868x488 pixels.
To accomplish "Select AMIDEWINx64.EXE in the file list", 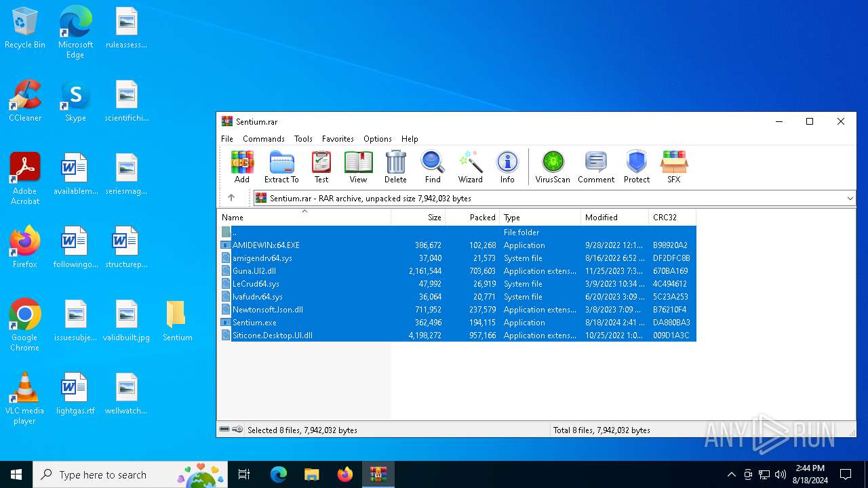I will click(457, 245).
